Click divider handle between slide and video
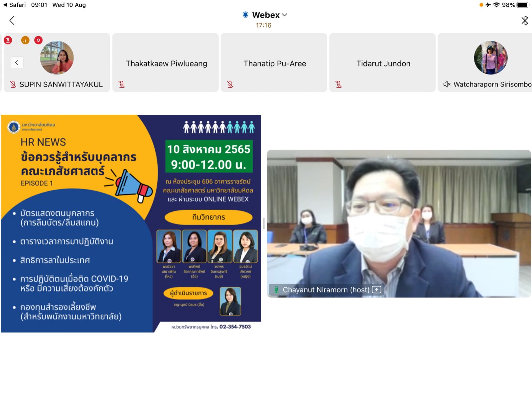Image resolution: width=532 pixels, height=399 pixels. coord(264,223)
